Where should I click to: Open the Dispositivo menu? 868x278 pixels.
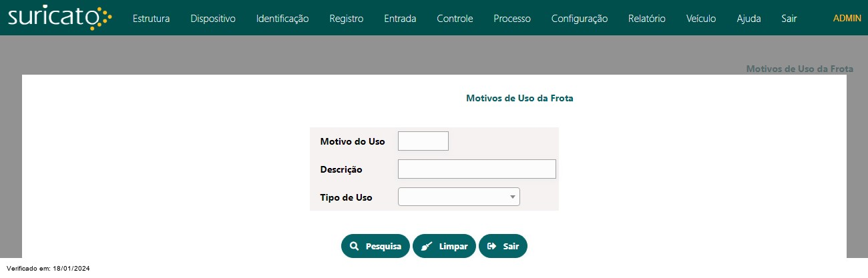[213, 19]
